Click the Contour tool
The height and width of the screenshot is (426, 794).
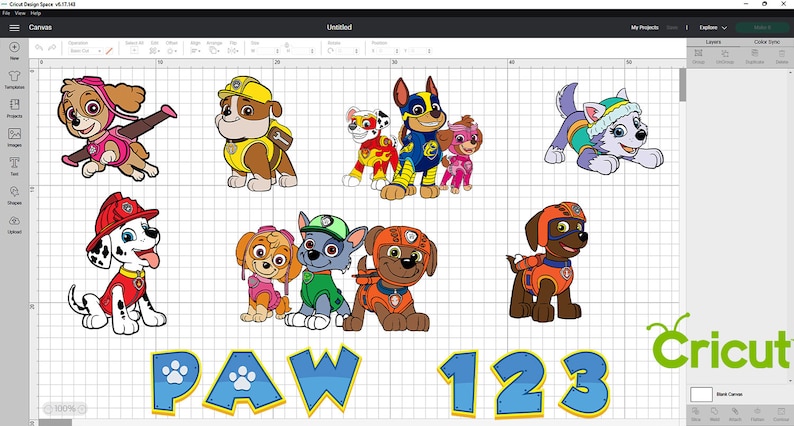(x=781, y=414)
